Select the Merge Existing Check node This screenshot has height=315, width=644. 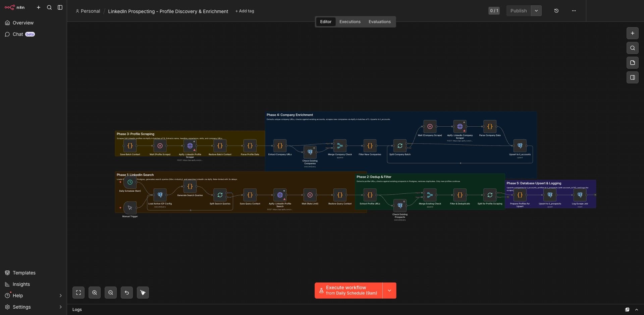[430, 195]
